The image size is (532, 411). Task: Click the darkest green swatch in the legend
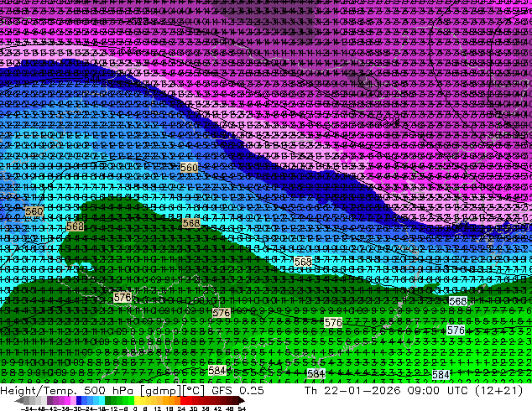(107, 401)
